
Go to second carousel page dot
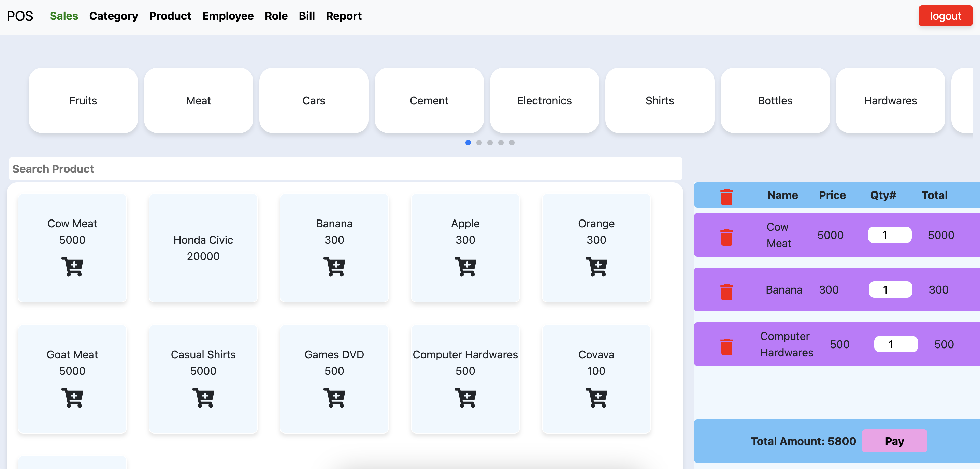click(479, 143)
